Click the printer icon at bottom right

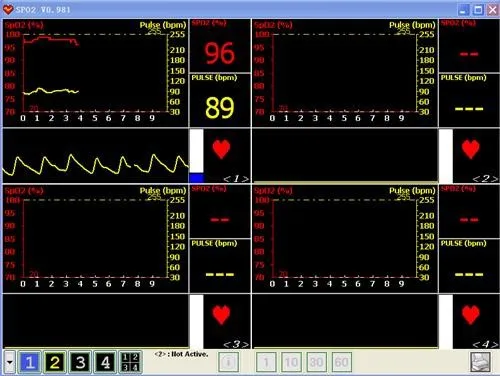(x=480, y=362)
